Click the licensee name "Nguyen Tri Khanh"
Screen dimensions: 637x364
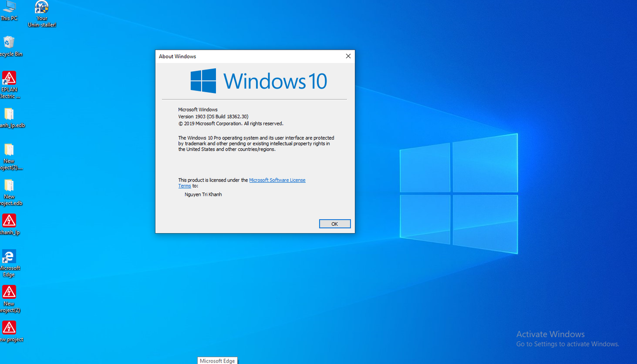tap(203, 194)
